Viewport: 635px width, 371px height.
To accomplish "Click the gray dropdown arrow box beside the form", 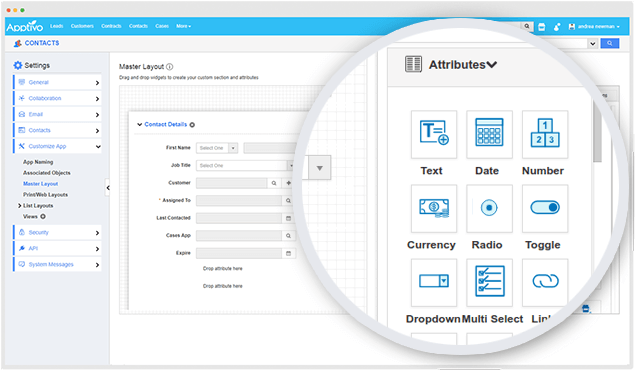I will coord(320,168).
